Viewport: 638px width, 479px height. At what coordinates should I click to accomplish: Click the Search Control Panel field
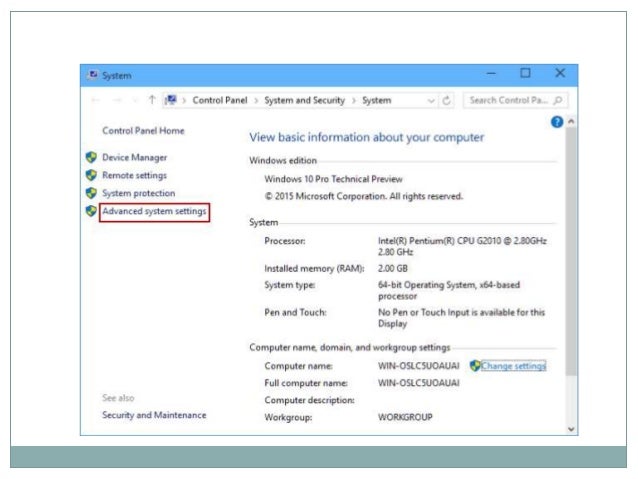click(516, 100)
